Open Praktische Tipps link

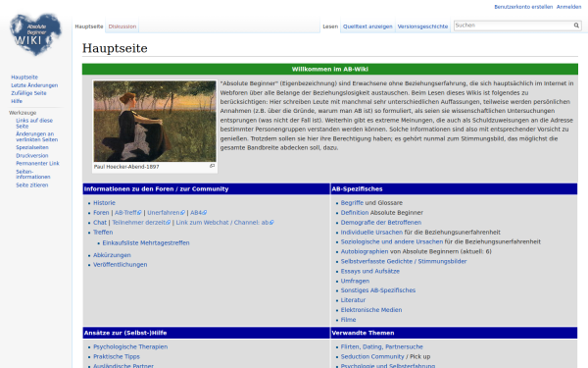[x=117, y=357]
